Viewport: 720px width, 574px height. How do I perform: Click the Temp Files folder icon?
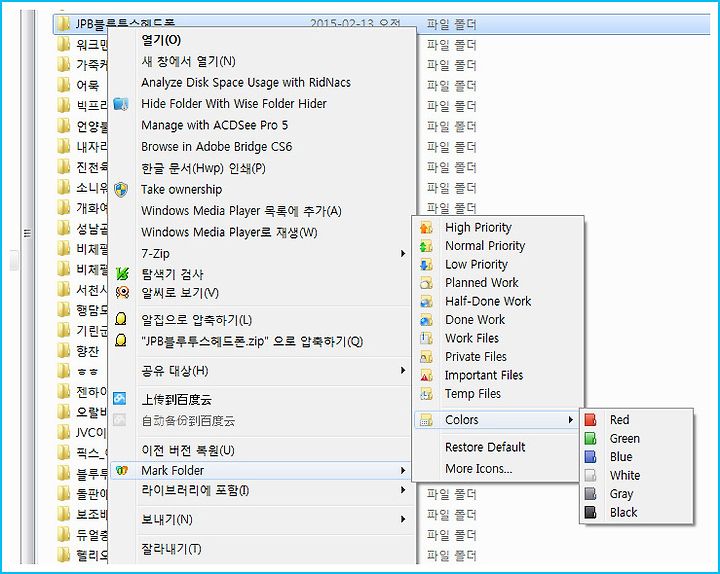426,394
